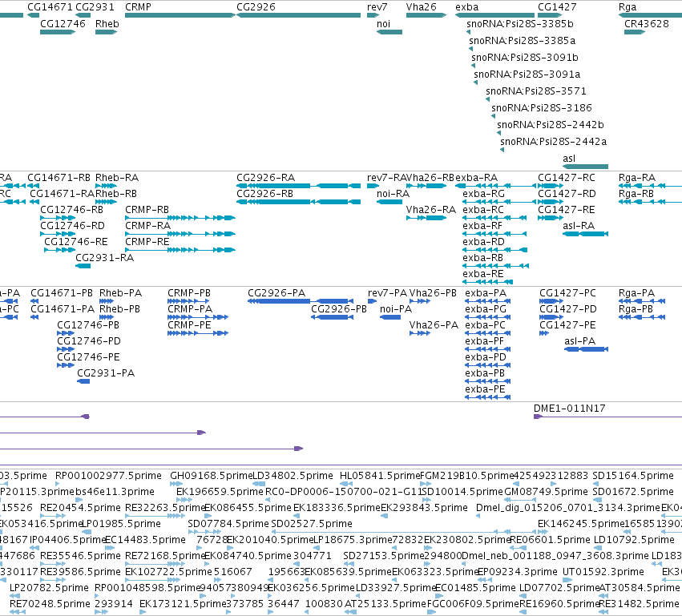
Task: Click the Vha26-RA transcript label
Action: (431, 210)
